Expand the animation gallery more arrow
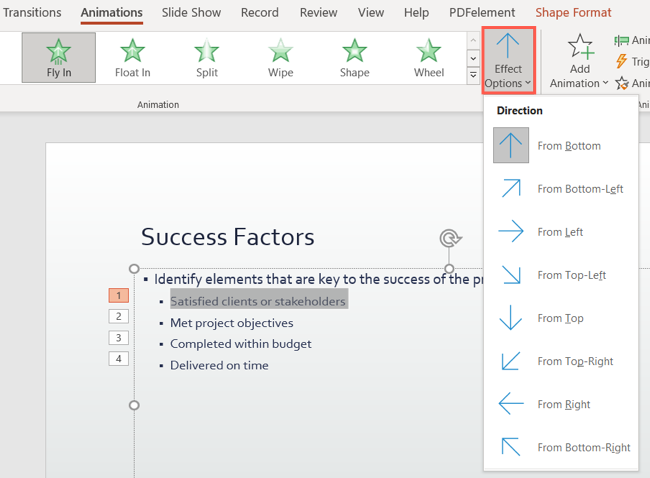Screen dimensions: 650x478 coord(473,76)
